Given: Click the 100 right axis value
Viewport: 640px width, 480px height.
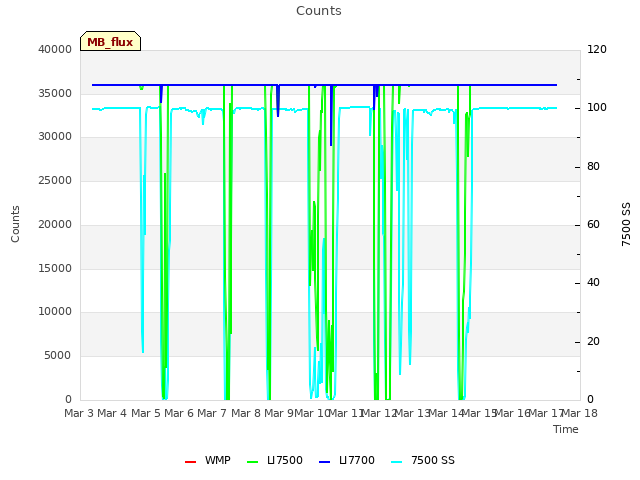Looking at the screenshot, I should [x=597, y=107].
